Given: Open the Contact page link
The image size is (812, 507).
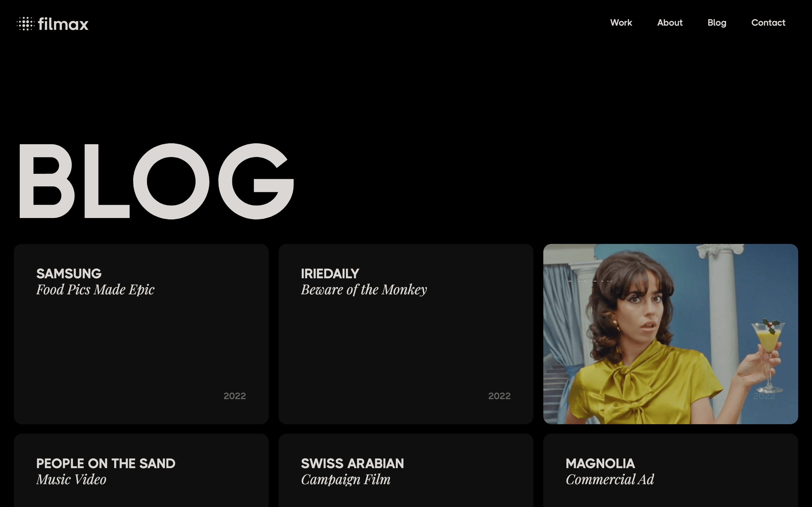Looking at the screenshot, I should click(768, 23).
